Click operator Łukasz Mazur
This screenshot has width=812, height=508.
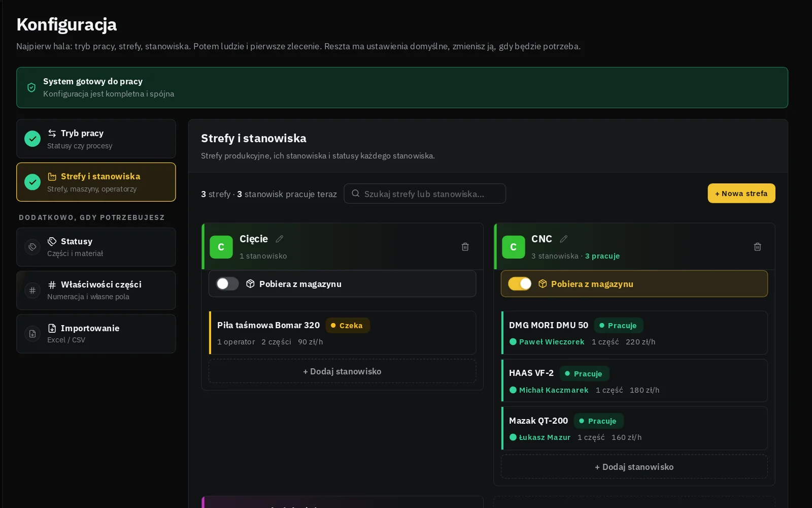(540, 437)
